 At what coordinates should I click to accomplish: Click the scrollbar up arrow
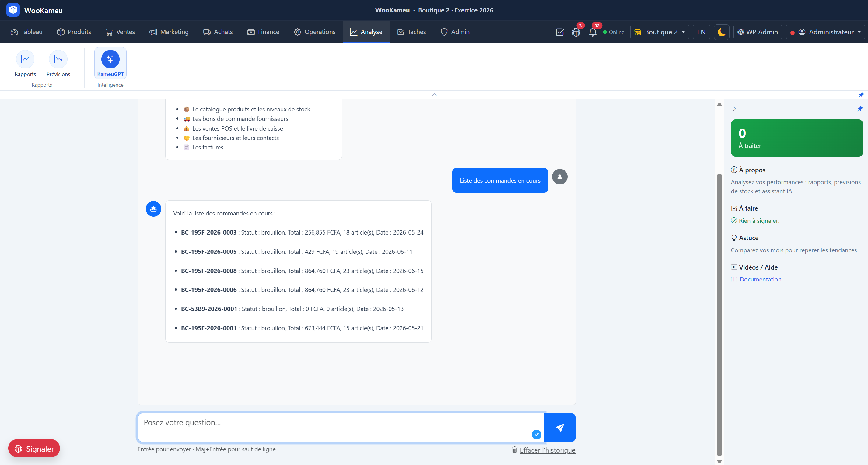(x=719, y=104)
